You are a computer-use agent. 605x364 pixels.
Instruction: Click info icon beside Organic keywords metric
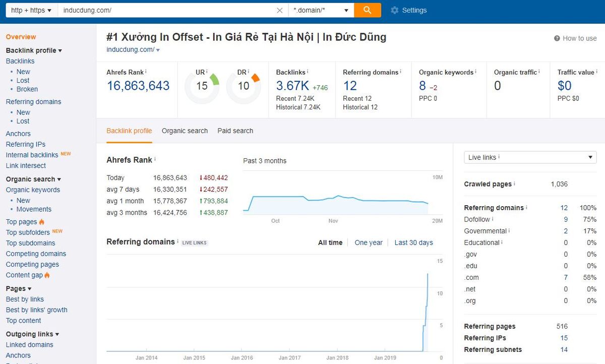point(475,72)
